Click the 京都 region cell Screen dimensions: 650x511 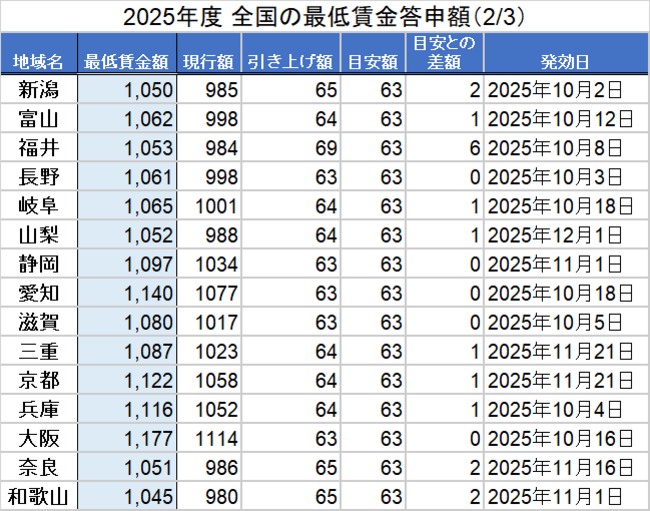tap(39, 381)
